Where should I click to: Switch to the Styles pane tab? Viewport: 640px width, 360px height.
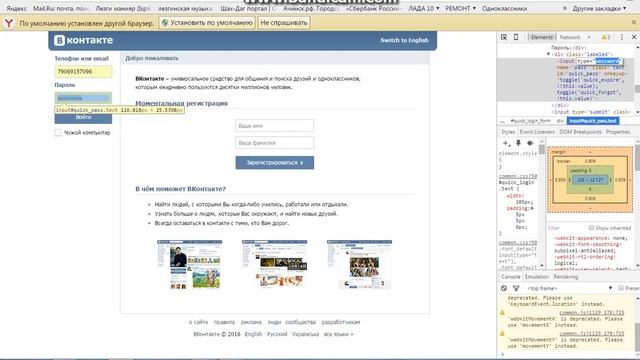click(508, 132)
